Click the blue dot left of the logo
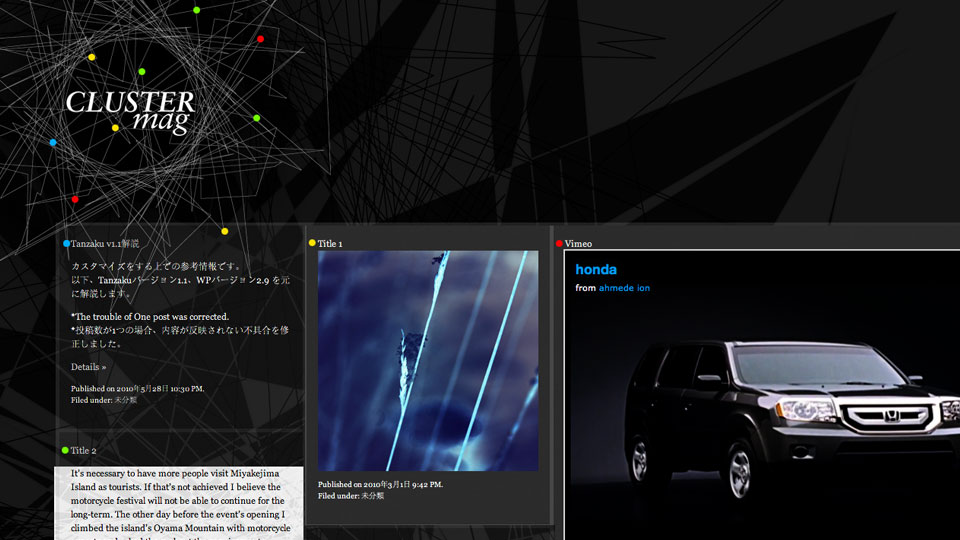This screenshot has width=960, height=540. tap(53, 143)
